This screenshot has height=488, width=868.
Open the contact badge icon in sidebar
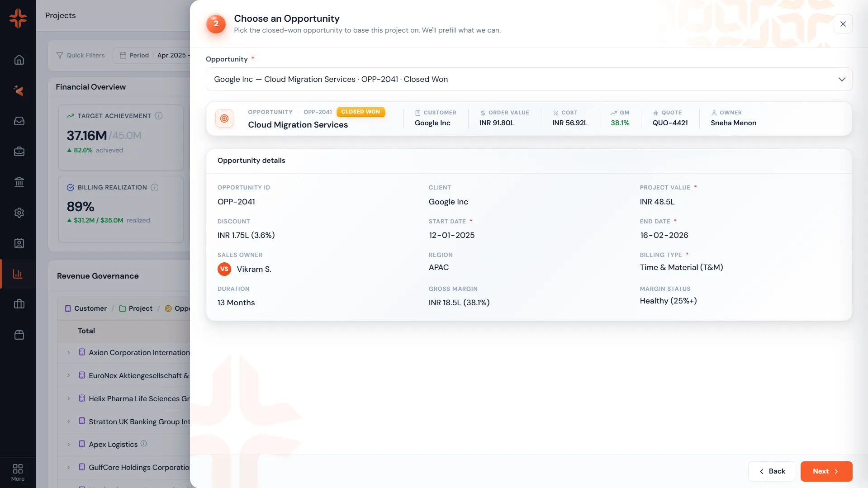19,243
